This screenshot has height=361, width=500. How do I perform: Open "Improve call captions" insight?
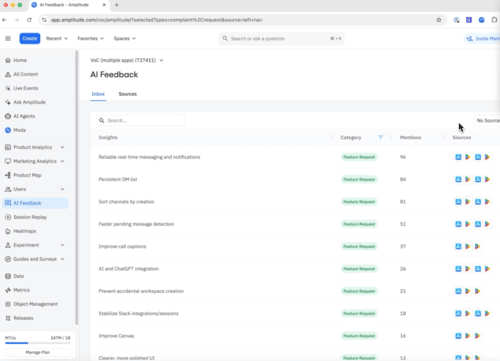tap(122, 246)
